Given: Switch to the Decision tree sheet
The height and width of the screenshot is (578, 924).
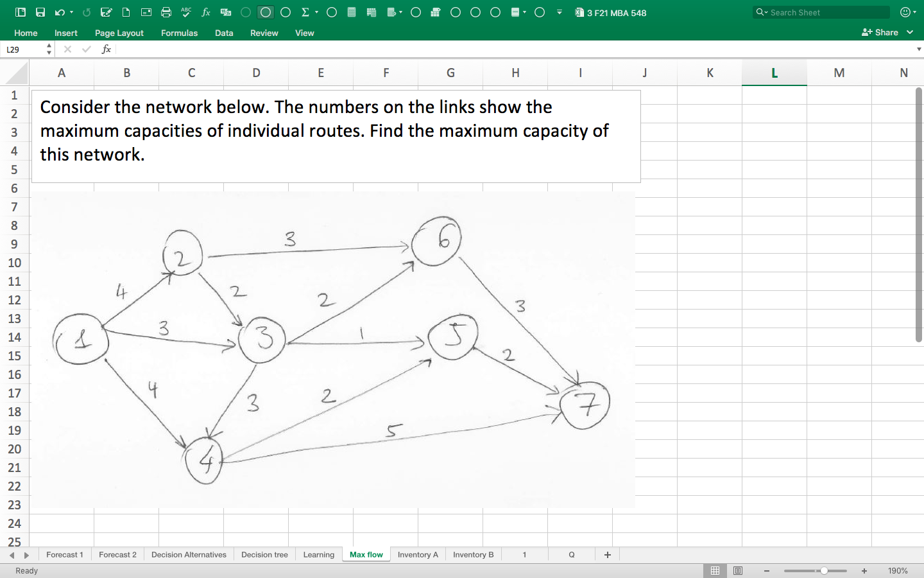Looking at the screenshot, I should pyautogui.click(x=265, y=555).
